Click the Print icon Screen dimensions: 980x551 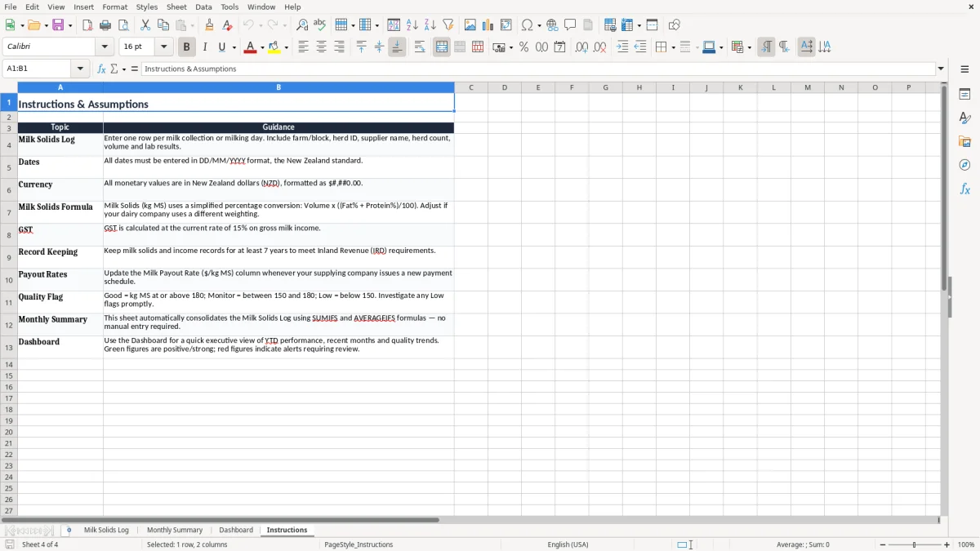point(105,25)
